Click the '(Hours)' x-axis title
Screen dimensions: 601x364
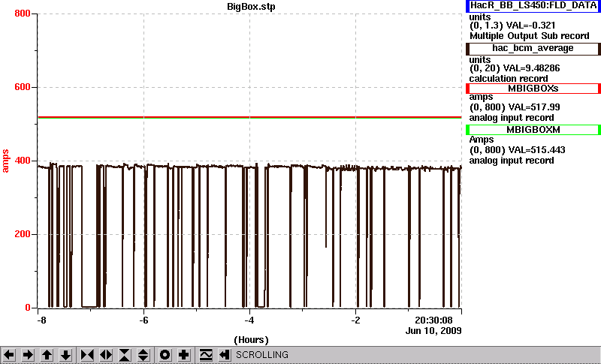(251, 340)
